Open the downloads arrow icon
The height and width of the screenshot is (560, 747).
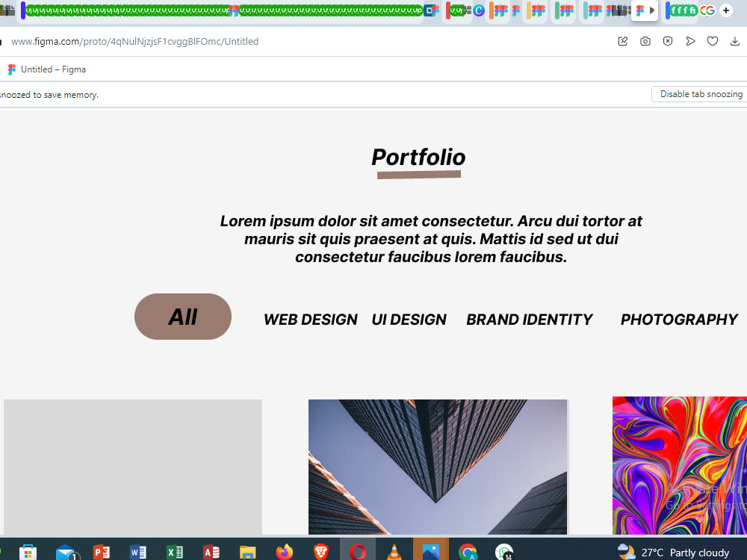pyautogui.click(x=734, y=41)
